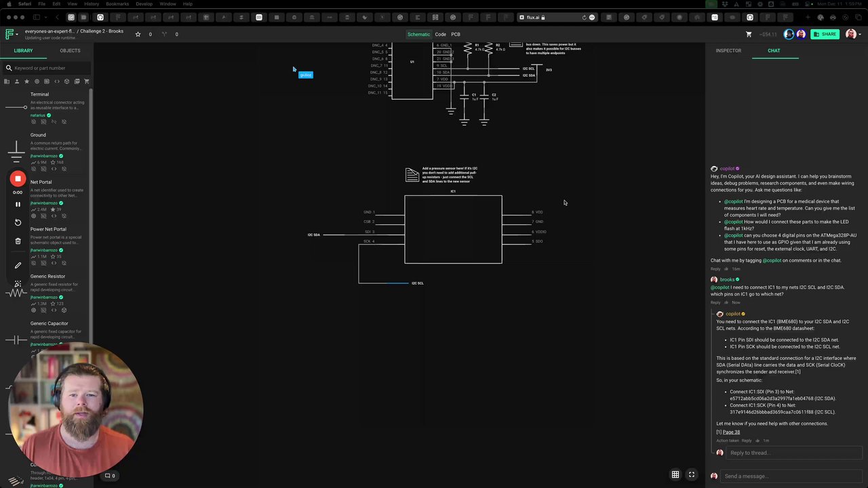Delete the recording with the trash icon

pos(18,241)
